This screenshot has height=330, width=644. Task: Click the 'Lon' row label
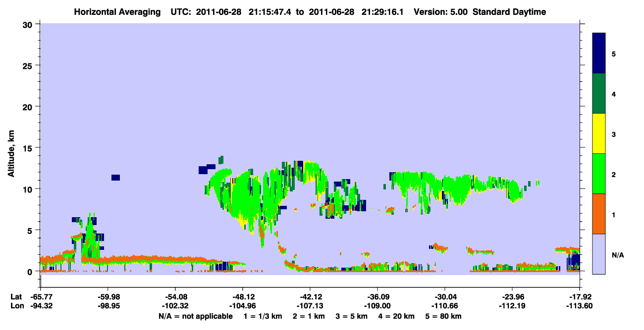coord(16,306)
